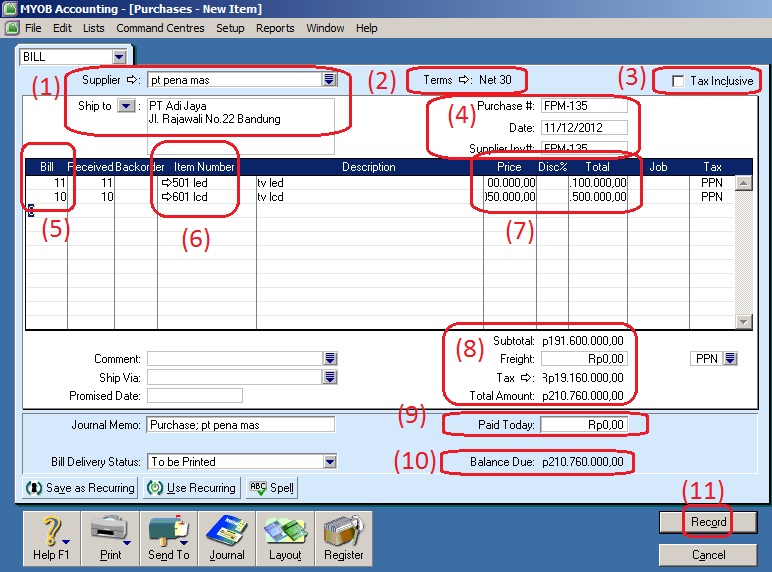Open the Comment list dropdown
This screenshot has width=772, height=572.
click(x=330, y=358)
